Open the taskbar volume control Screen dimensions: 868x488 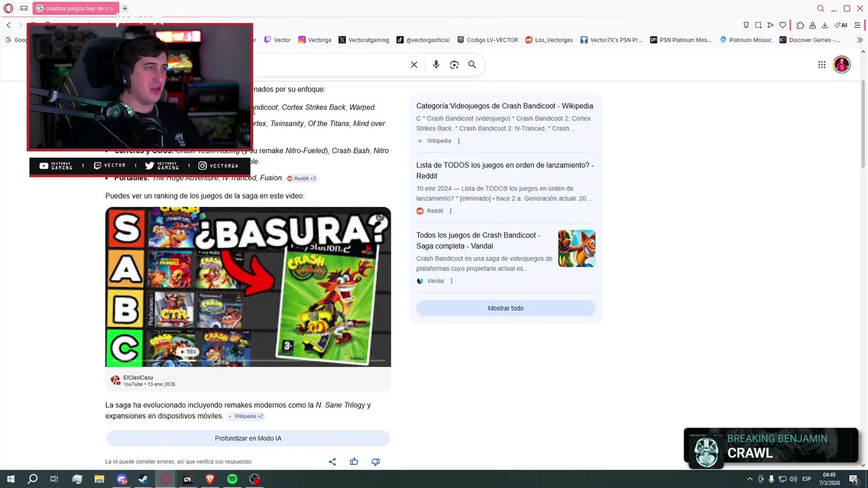[x=793, y=479]
